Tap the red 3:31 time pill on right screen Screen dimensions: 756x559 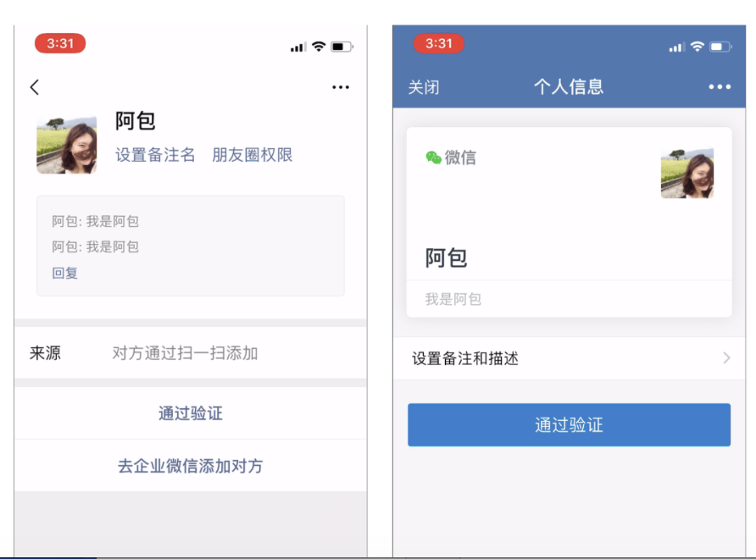tap(439, 43)
